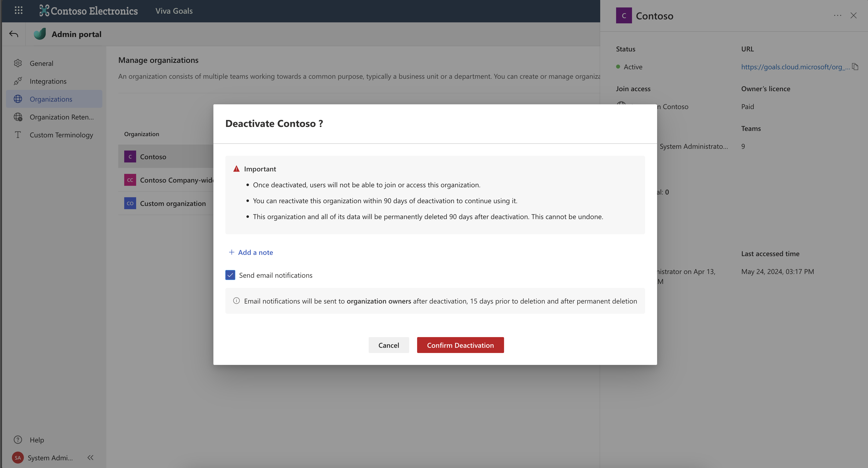Uncheck Send email notifications checkbox

point(230,275)
